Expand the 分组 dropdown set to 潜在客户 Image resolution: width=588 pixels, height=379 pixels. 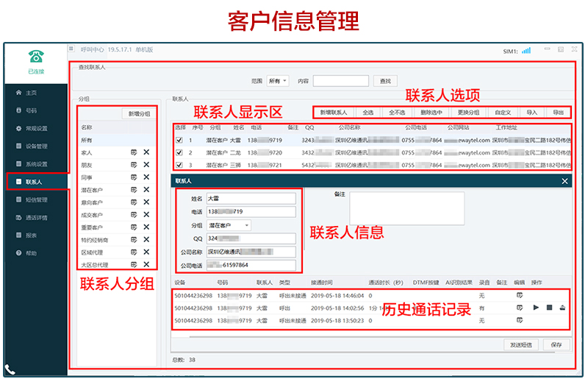tap(229, 225)
